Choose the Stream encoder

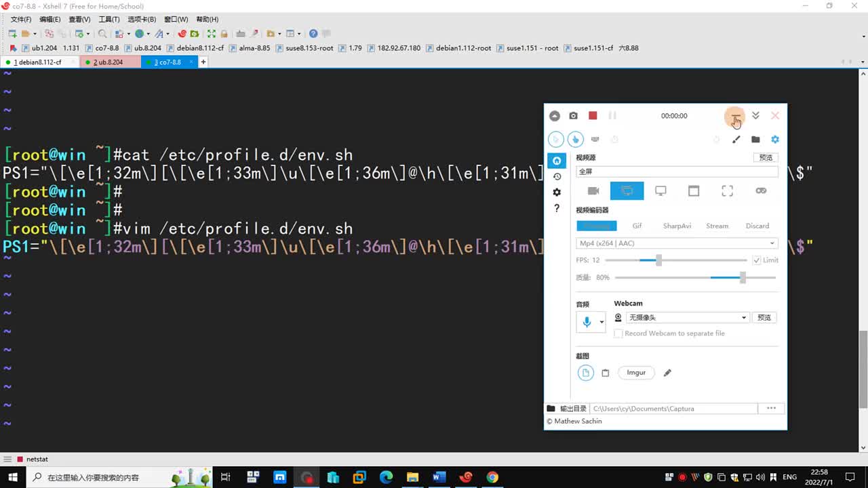coord(717,226)
